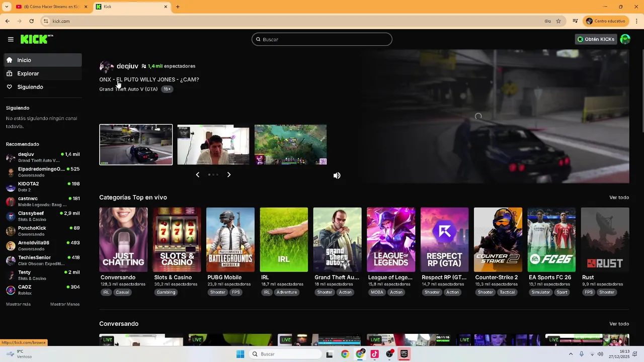Select the Dota game stream thumbnail
644x362 pixels.
tap(290, 145)
